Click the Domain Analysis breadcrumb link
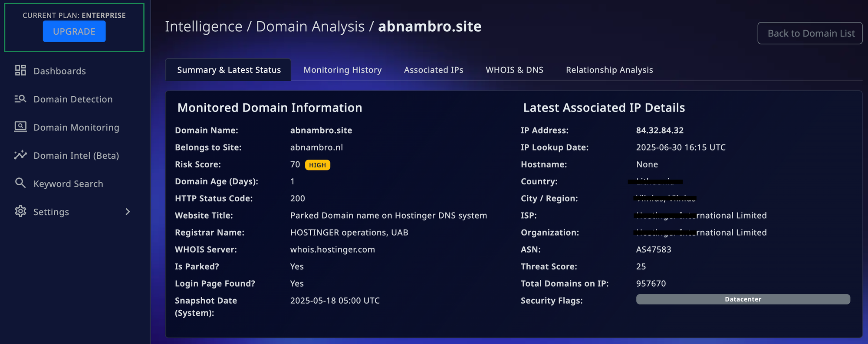The height and width of the screenshot is (344, 868). [310, 26]
